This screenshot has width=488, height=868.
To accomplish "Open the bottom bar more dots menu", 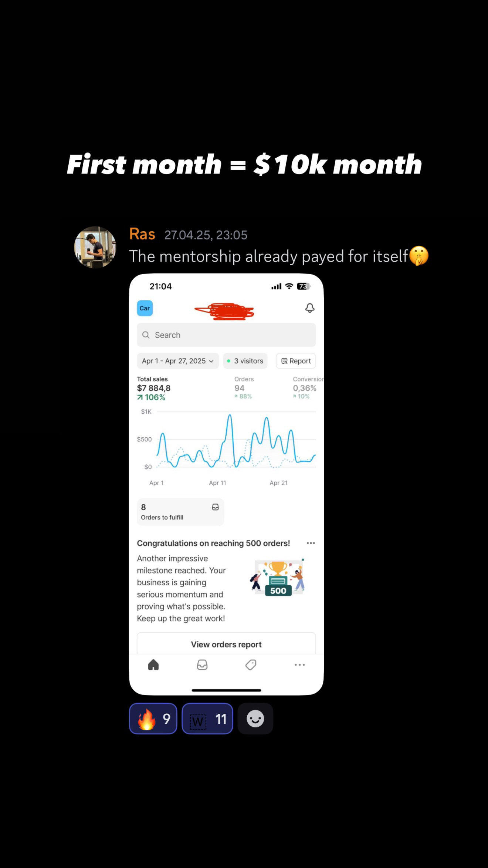I will (299, 665).
